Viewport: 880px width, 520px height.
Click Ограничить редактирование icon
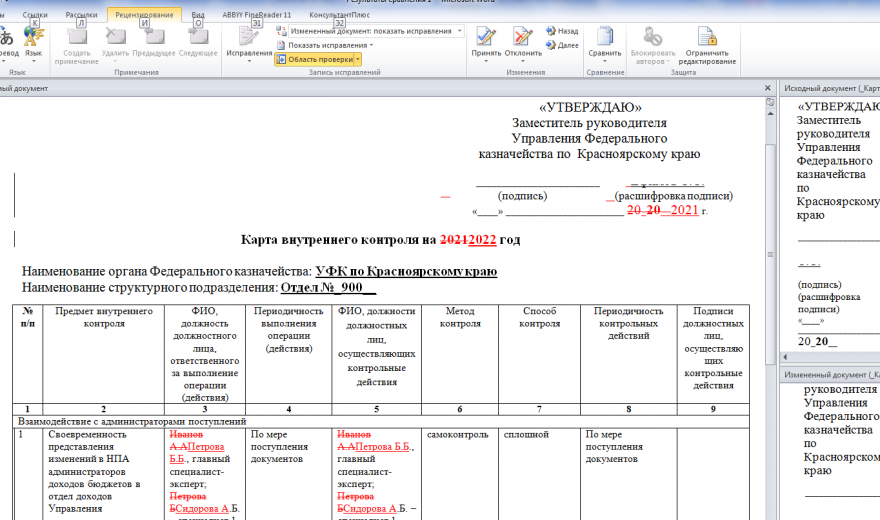coord(707,36)
